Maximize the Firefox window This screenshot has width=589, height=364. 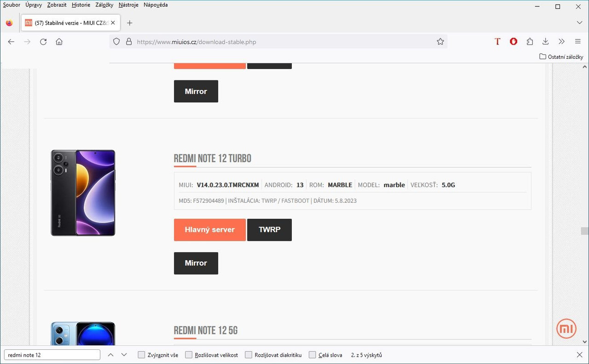pyautogui.click(x=558, y=6)
